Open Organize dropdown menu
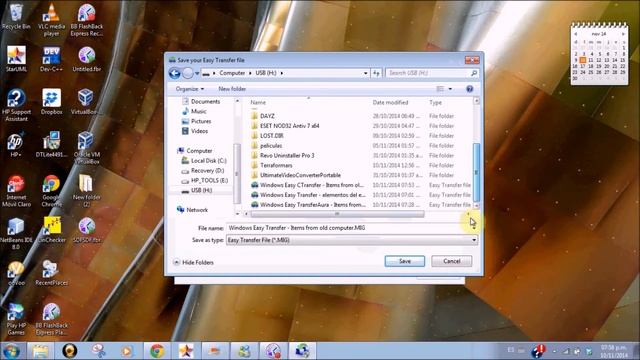Screen dimensions: 640x360 pyautogui.click(x=190, y=89)
